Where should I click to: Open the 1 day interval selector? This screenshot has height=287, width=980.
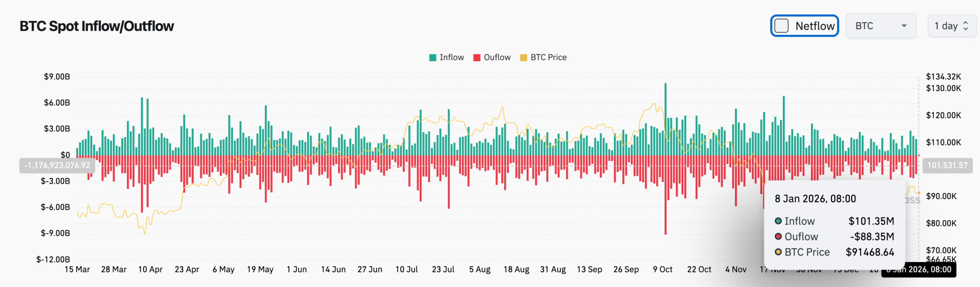point(951,26)
